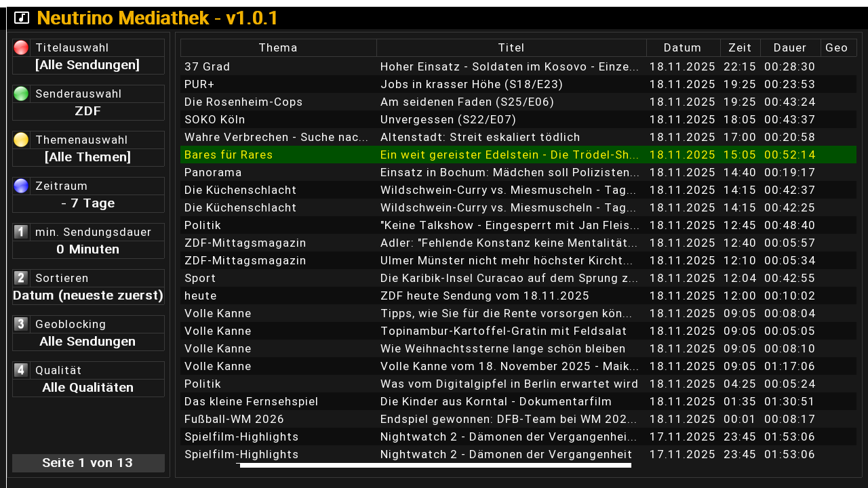The height and width of the screenshot is (488, 868).
Task: Change the '- 7 Tage' time period value
Action: pos(88,203)
